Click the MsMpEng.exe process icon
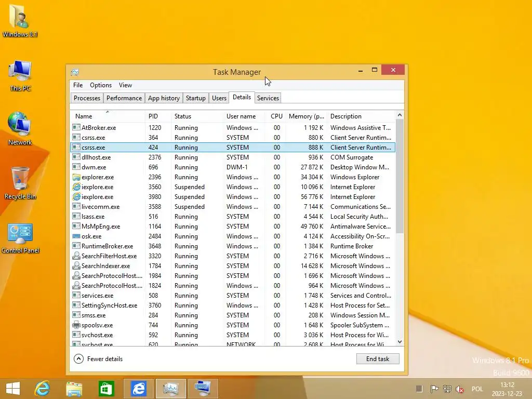Screen dimensions: 532x399 [x=76, y=227]
